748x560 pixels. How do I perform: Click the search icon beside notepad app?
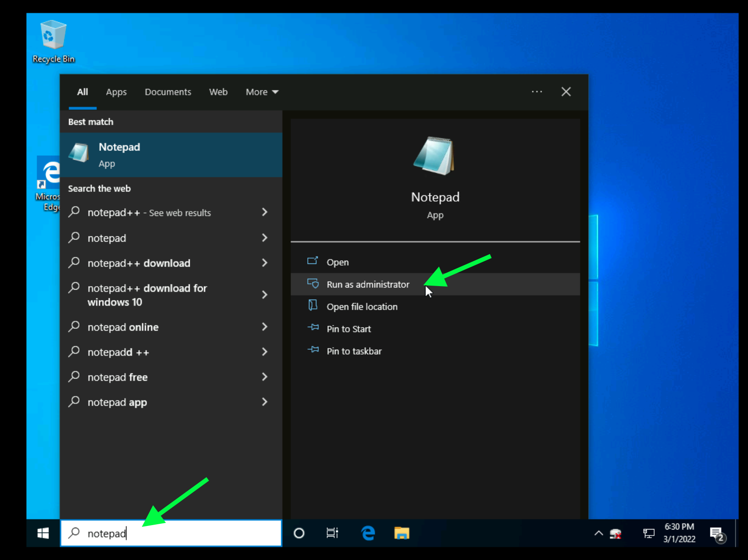pos(74,402)
